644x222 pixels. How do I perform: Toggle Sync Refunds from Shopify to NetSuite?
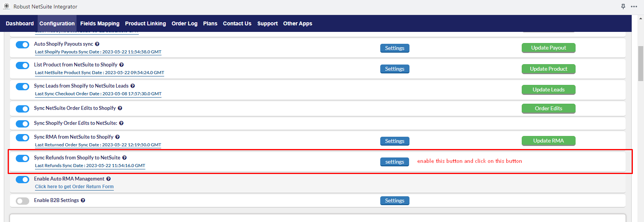[22, 159]
